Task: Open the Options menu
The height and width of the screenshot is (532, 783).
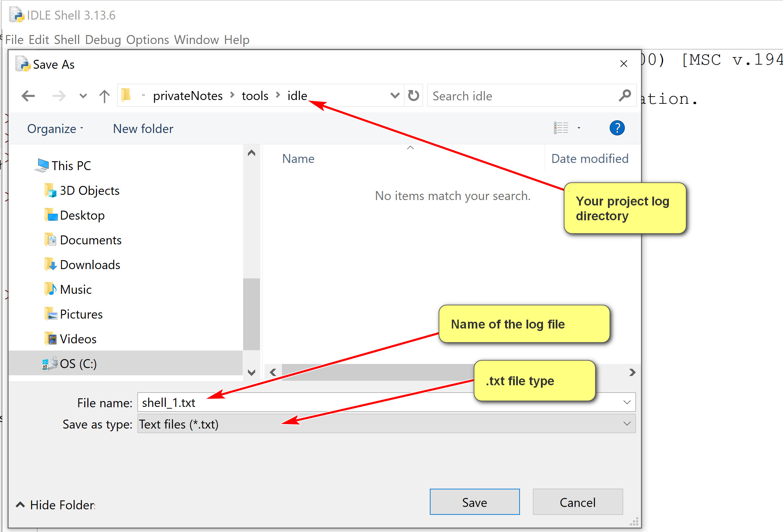Action: point(148,40)
